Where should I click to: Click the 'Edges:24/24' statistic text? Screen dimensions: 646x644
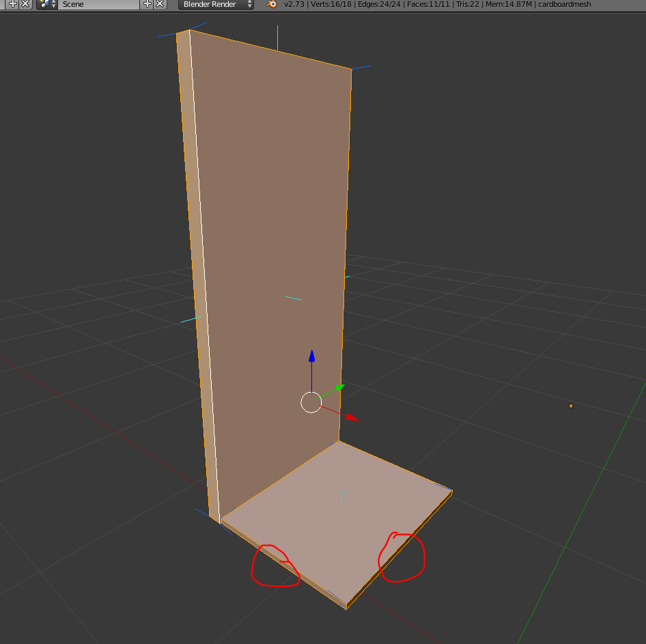click(379, 4)
